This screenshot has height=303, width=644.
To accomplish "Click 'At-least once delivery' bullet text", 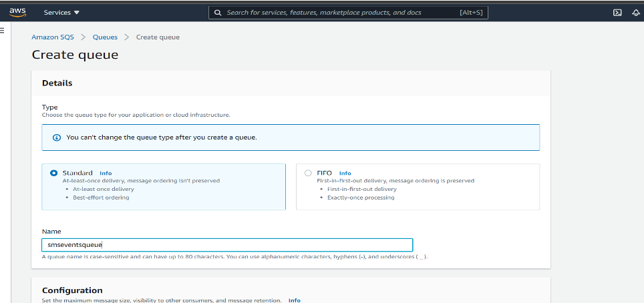I will pyautogui.click(x=104, y=190).
